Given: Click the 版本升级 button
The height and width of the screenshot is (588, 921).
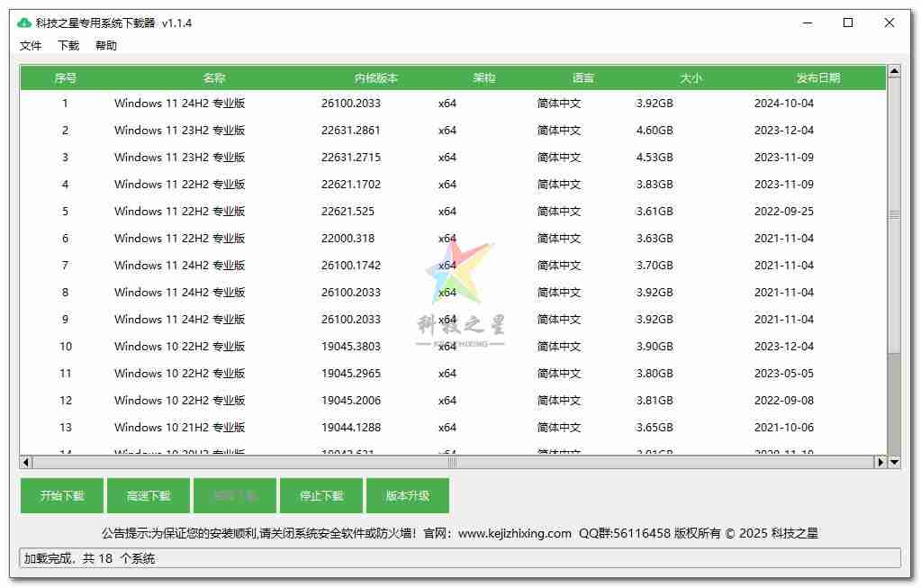Looking at the screenshot, I should [x=408, y=495].
